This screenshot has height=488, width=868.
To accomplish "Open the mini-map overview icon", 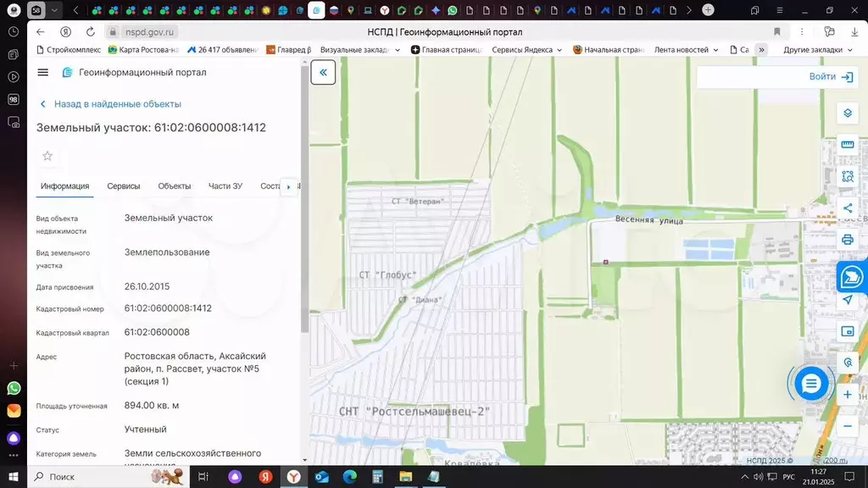I will click(848, 331).
